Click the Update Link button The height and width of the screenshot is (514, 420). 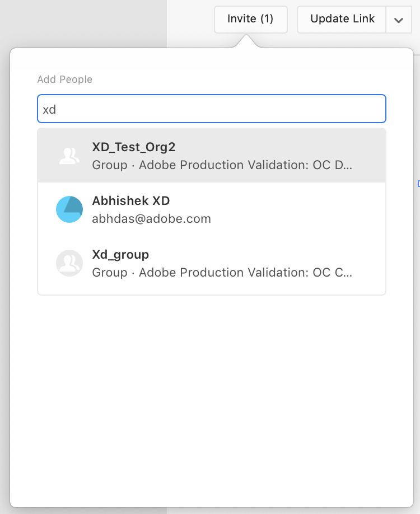coord(342,20)
